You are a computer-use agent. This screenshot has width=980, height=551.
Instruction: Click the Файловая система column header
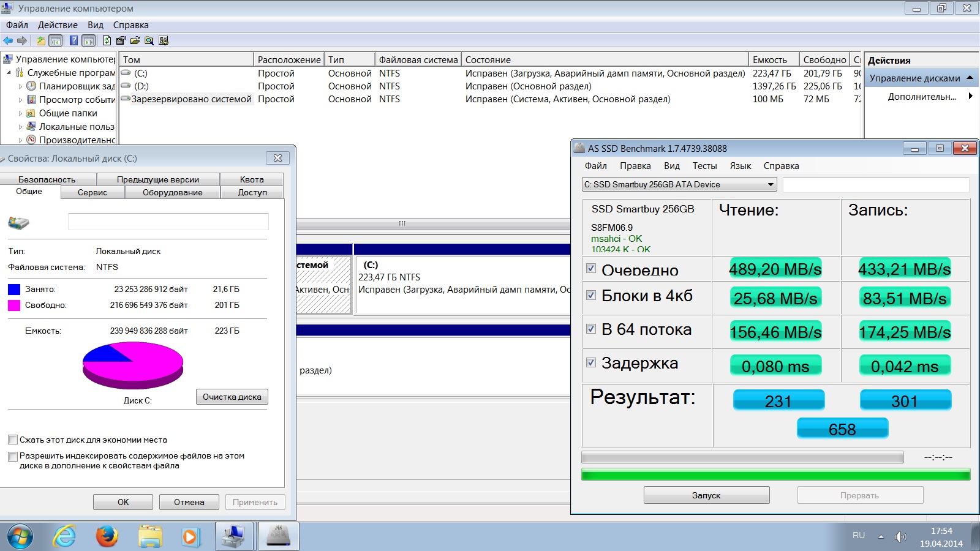[418, 59]
